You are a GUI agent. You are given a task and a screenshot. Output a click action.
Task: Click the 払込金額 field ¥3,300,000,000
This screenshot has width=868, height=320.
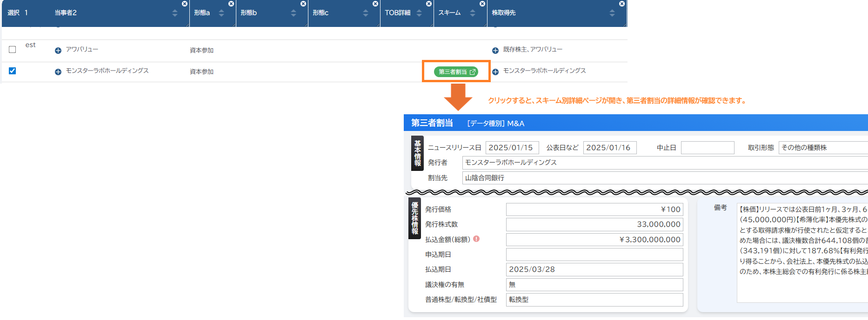[594, 240]
